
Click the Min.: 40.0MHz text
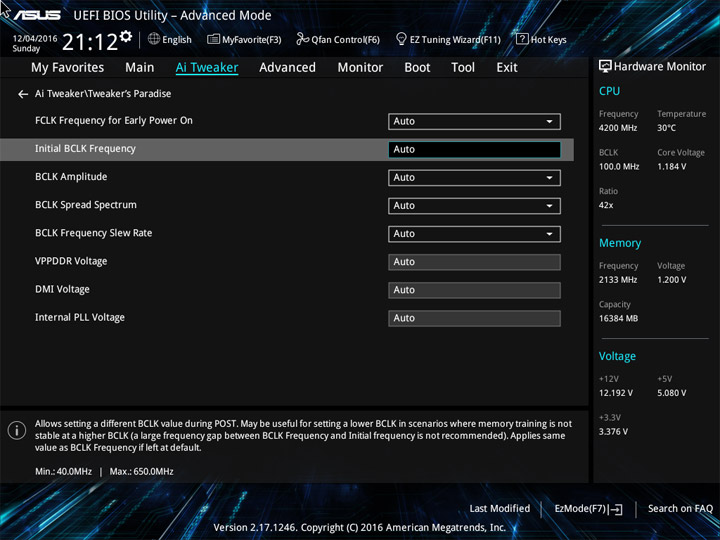point(63,472)
